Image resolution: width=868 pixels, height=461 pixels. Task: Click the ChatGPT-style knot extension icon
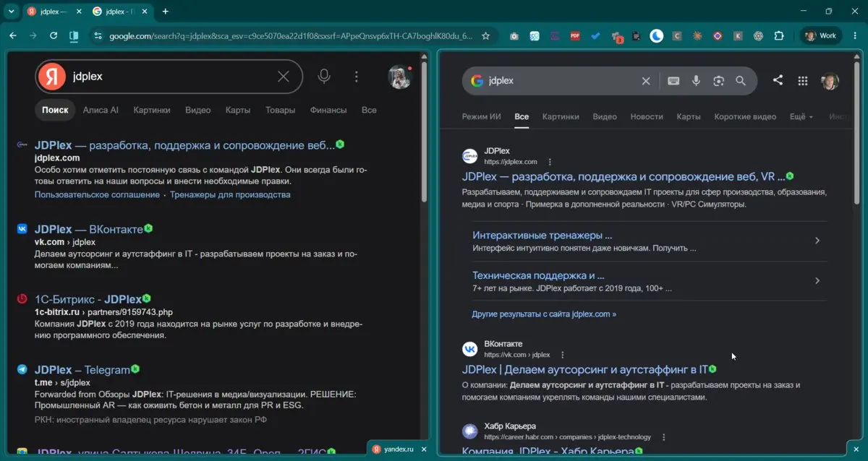point(758,35)
